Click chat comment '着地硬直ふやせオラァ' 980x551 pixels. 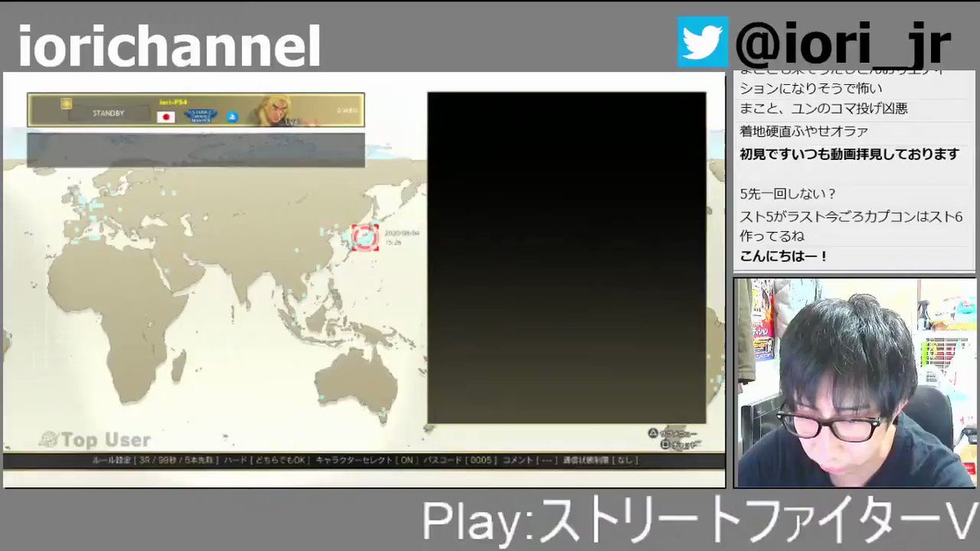(x=804, y=131)
